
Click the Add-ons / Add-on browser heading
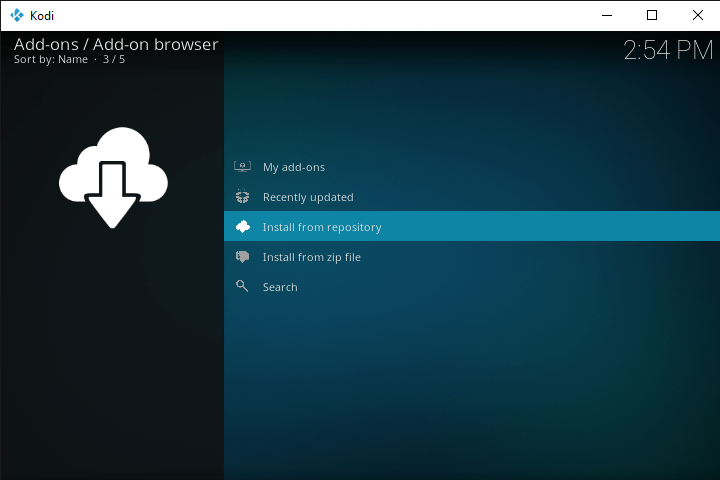tap(116, 45)
